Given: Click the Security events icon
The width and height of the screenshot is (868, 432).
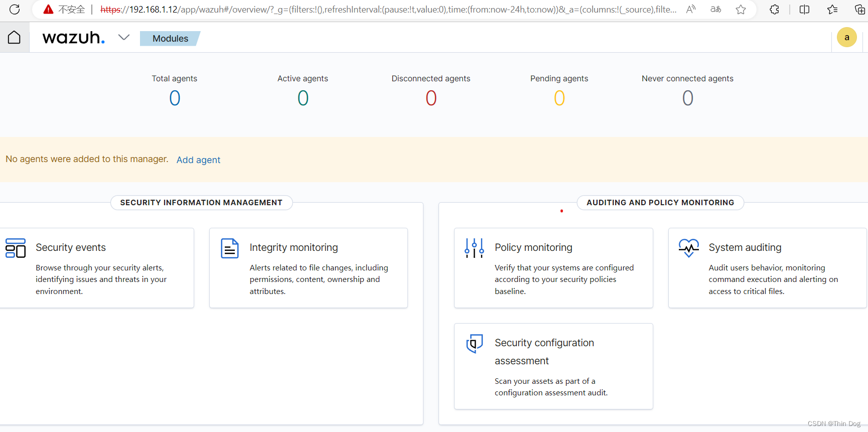Looking at the screenshot, I should pos(16,248).
